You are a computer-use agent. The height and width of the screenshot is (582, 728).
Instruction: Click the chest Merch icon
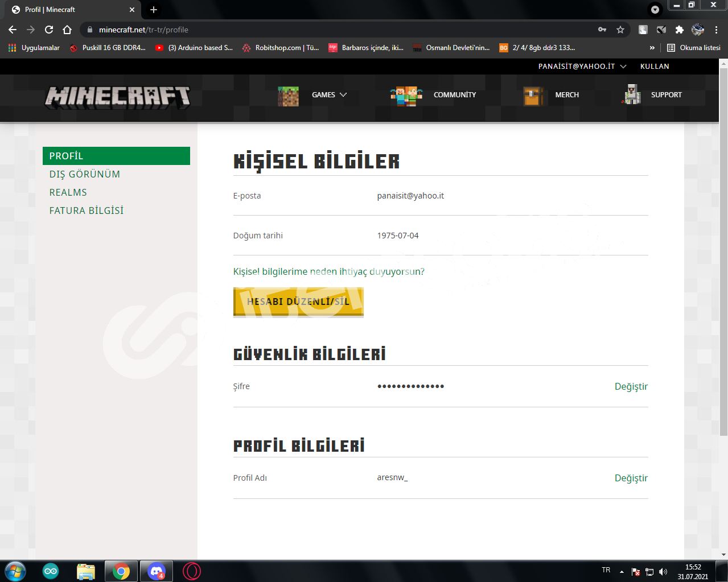pos(533,96)
